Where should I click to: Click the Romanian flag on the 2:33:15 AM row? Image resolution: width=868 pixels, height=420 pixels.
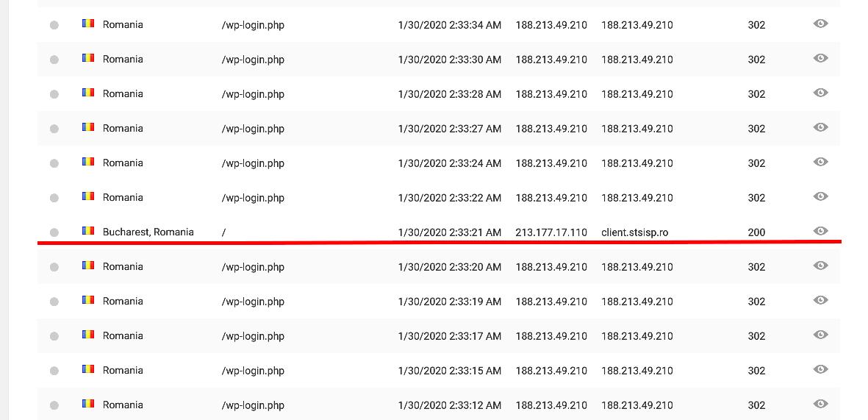coord(88,369)
